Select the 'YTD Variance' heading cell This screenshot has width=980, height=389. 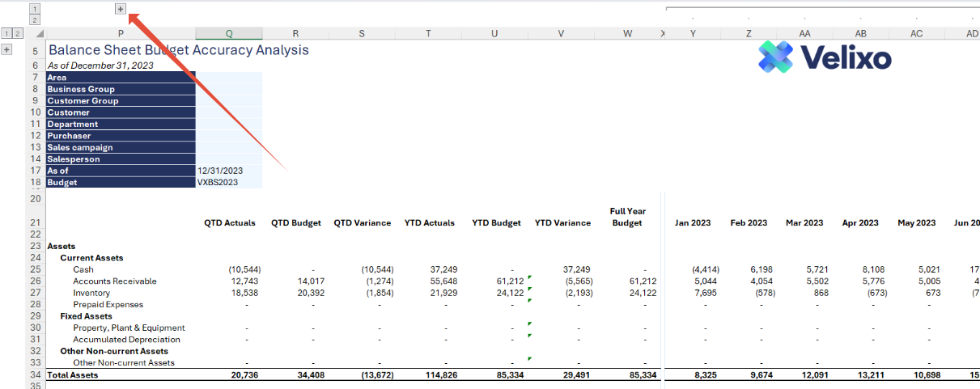coord(561,222)
